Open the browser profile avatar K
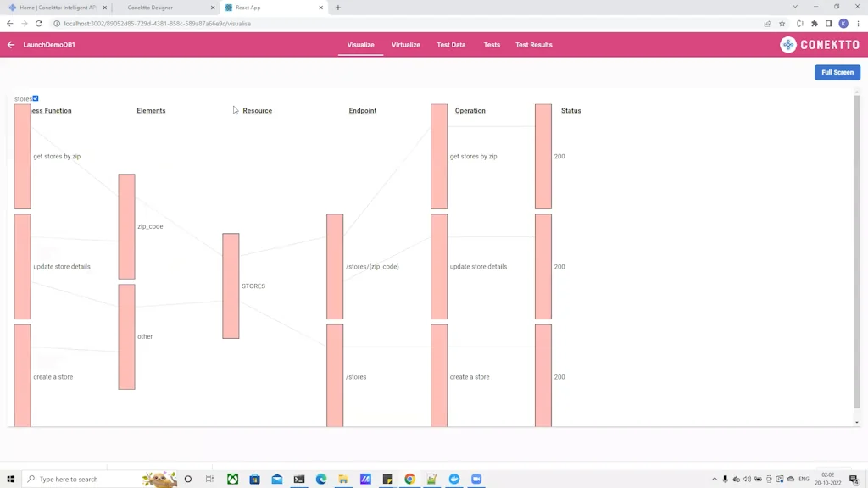The width and height of the screenshot is (868, 488). coord(842,24)
